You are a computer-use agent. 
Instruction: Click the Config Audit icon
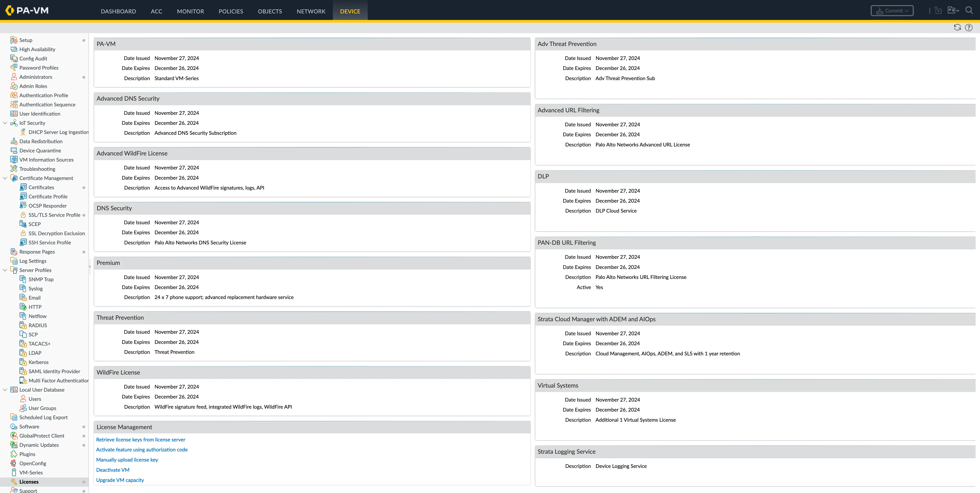point(14,58)
